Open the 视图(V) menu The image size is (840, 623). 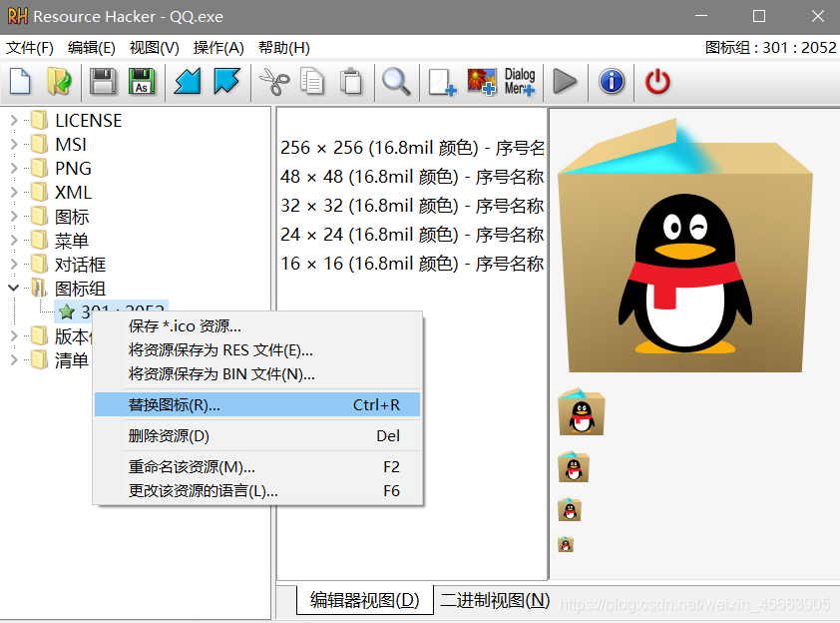(x=155, y=48)
